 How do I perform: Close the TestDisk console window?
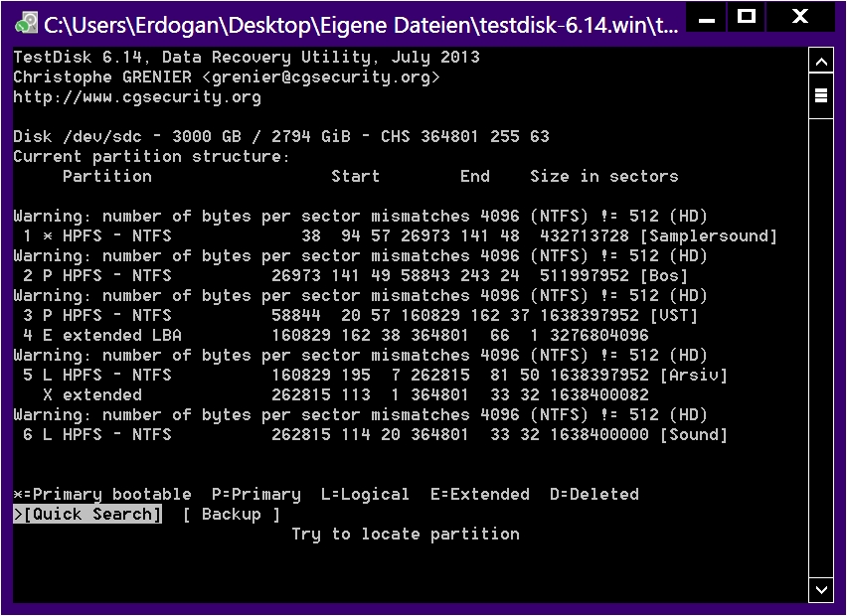click(x=800, y=18)
